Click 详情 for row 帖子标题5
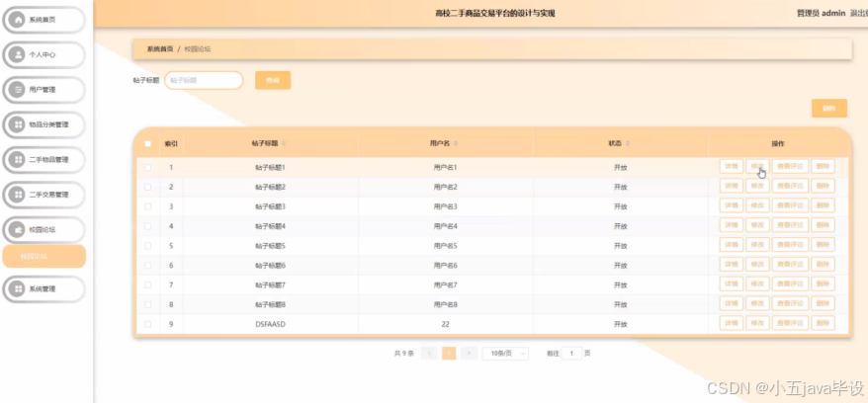 coord(732,245)
